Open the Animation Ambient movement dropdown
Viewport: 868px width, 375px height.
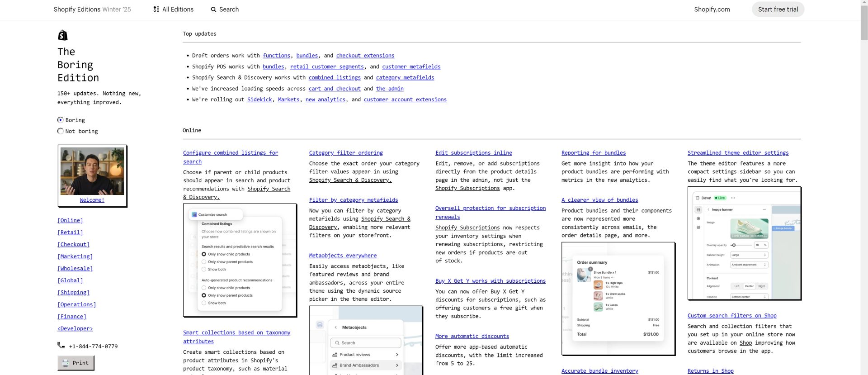pos(749,265)
